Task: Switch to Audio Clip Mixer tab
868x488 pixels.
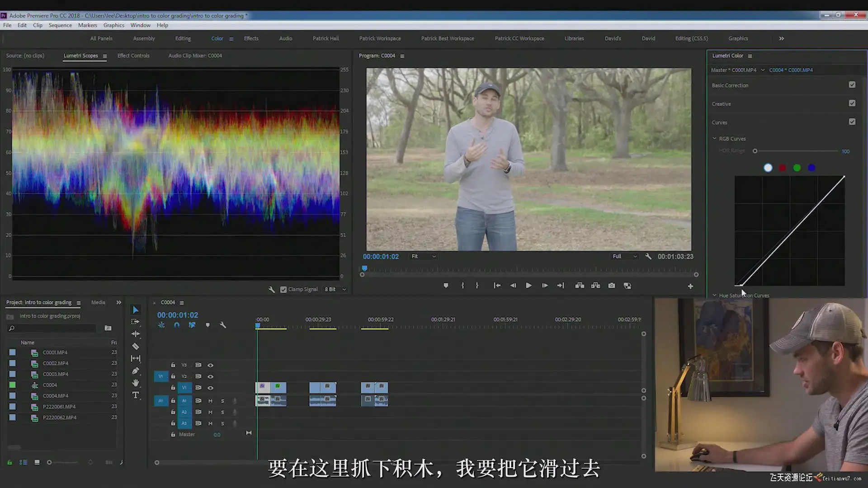Action: tap(195, 56)
